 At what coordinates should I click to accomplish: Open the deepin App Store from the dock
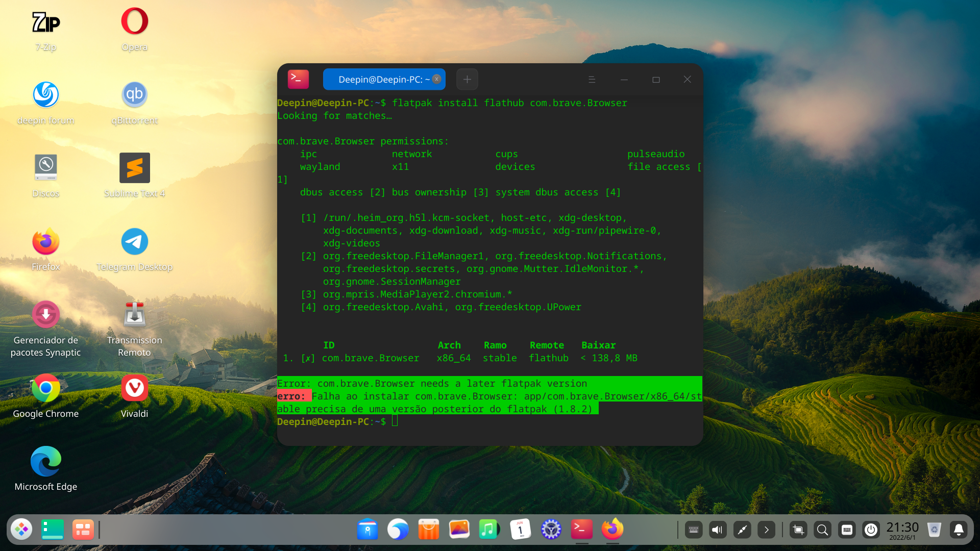428,530
